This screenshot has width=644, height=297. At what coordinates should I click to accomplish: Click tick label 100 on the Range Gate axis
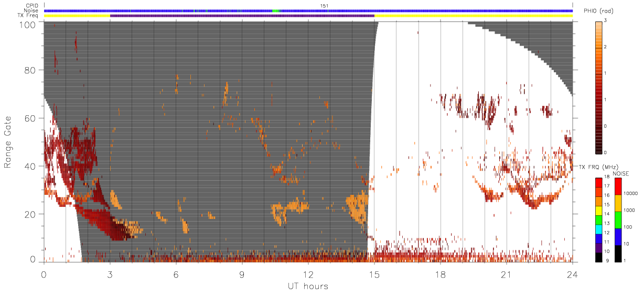27,24
